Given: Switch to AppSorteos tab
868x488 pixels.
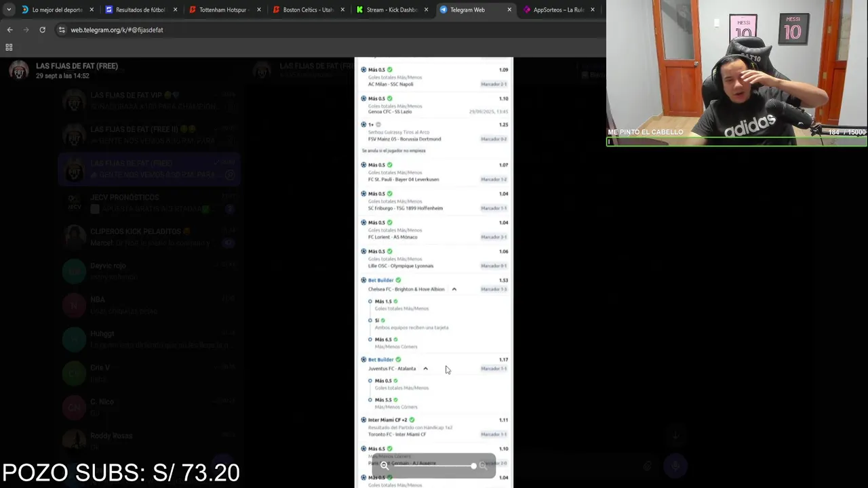Looking at the screenshot, I should (558, 9).
